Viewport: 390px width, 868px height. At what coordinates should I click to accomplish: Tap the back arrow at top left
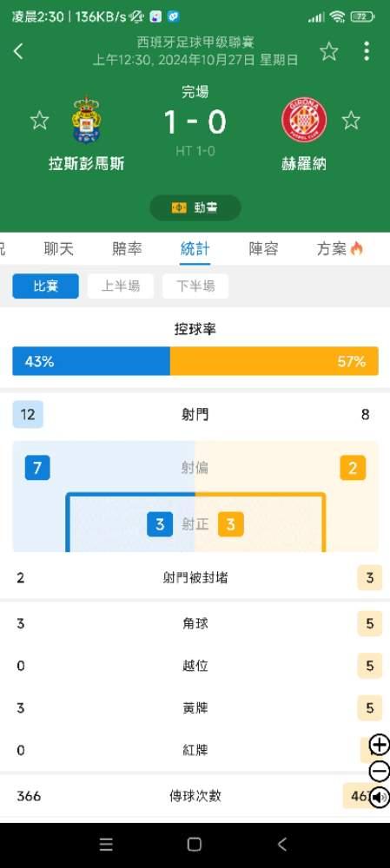18,51
